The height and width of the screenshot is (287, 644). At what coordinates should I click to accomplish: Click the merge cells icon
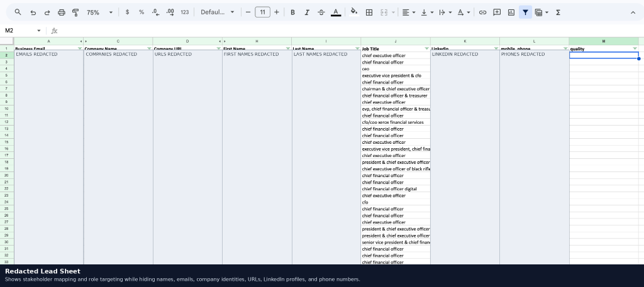(x=384, y=13)
